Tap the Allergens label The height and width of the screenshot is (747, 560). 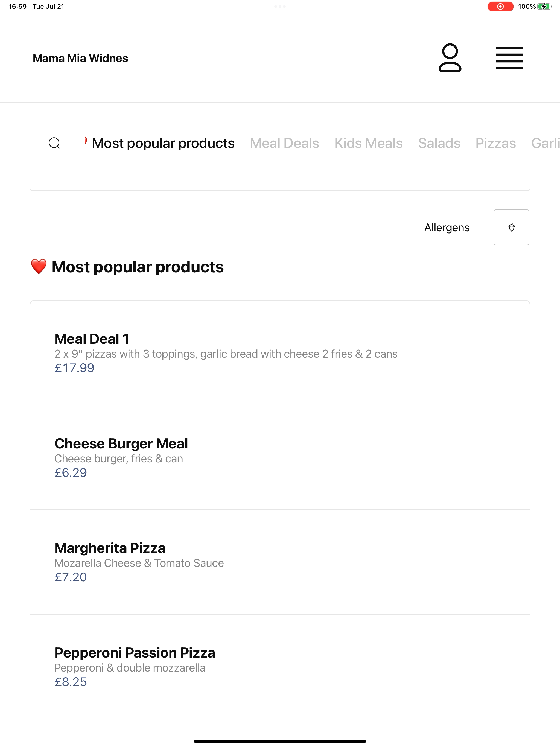tap(447, 227)
